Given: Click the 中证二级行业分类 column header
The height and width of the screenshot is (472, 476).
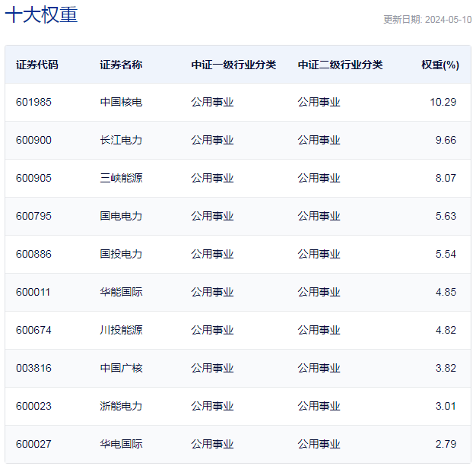Looking at the screenshot, I should pyautogui.click(x=340, y=65).
